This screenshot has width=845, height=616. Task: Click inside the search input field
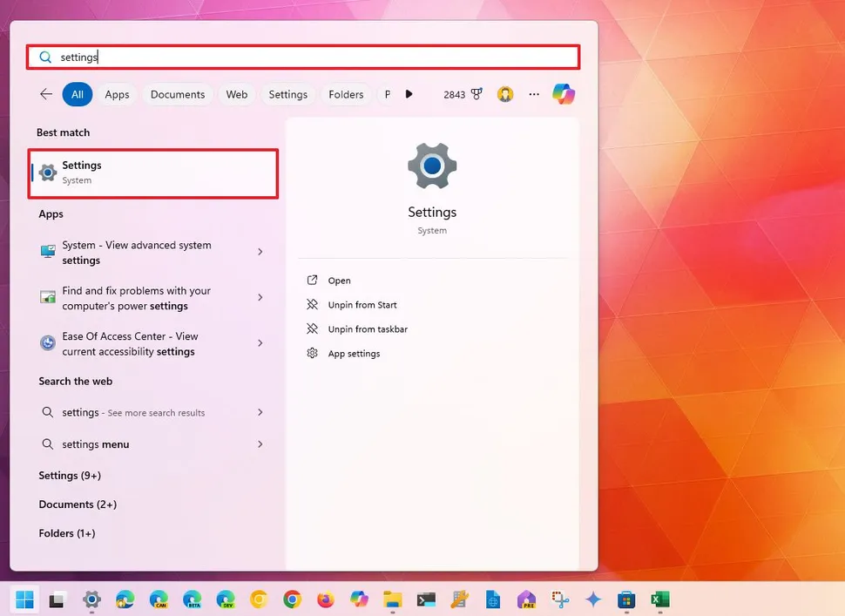tap(302, 57)
